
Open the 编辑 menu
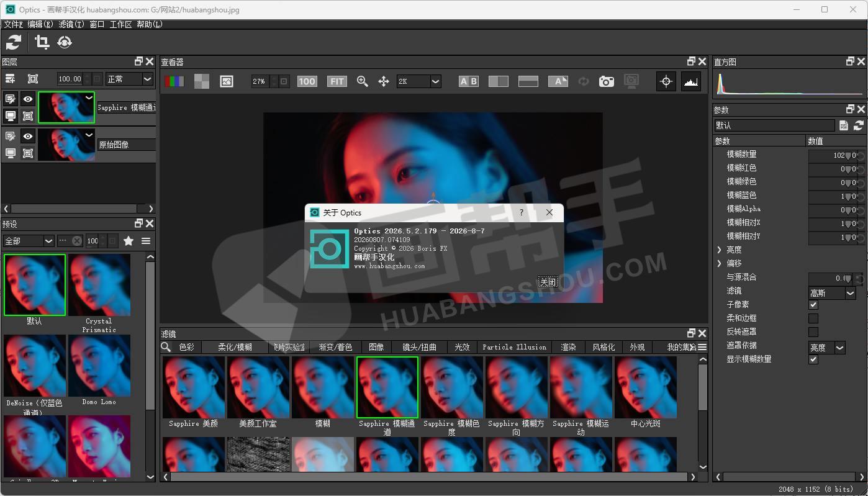pyautogui.click(x=40, y=24)
